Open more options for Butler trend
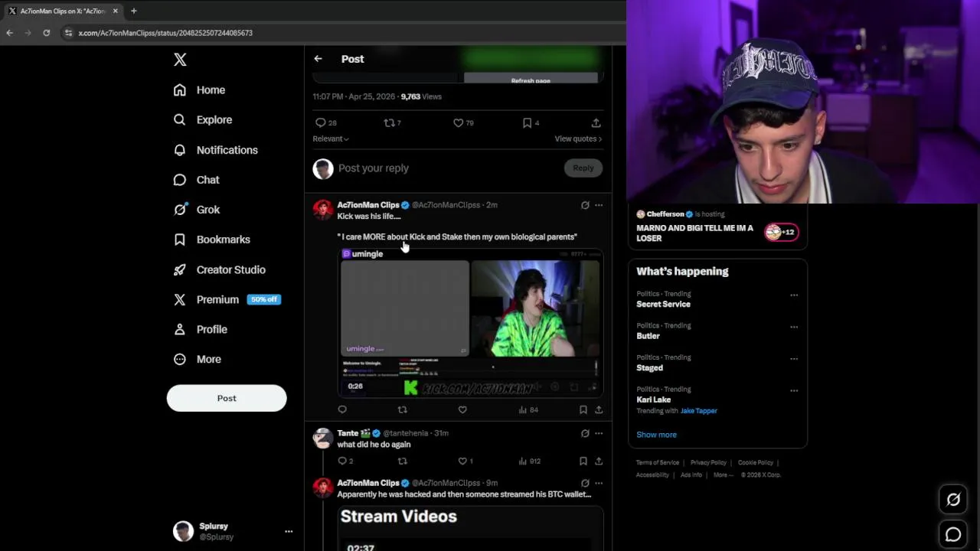The height and width of the screenshot is (551, 980). tap(794, 327)
